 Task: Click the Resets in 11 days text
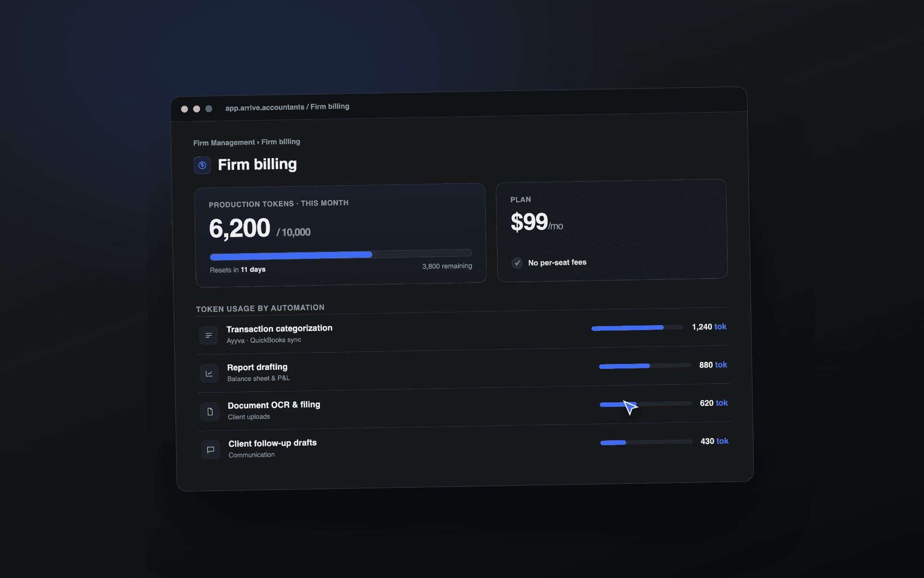238,270
